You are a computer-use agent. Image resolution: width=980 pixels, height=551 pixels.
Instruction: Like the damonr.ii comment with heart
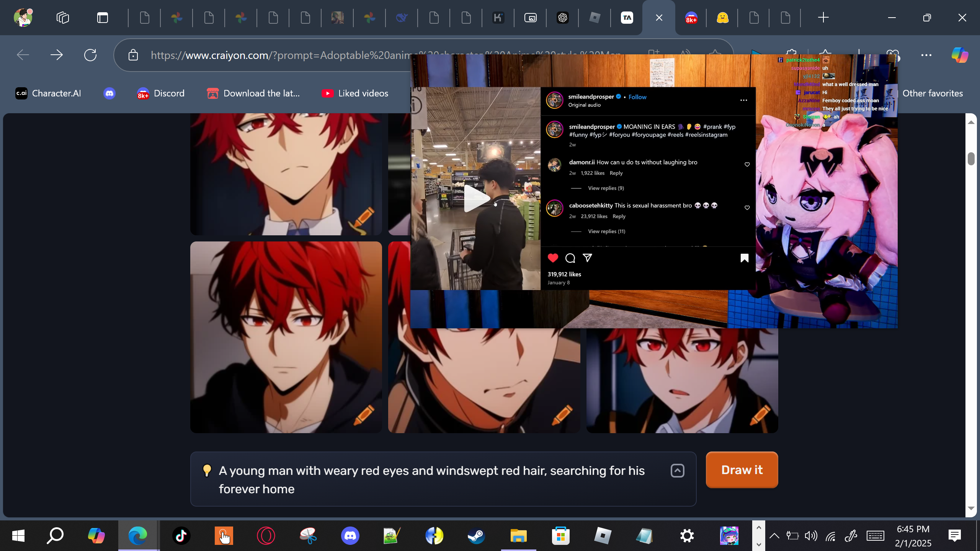pyautogui.click(x=747, y=165)
